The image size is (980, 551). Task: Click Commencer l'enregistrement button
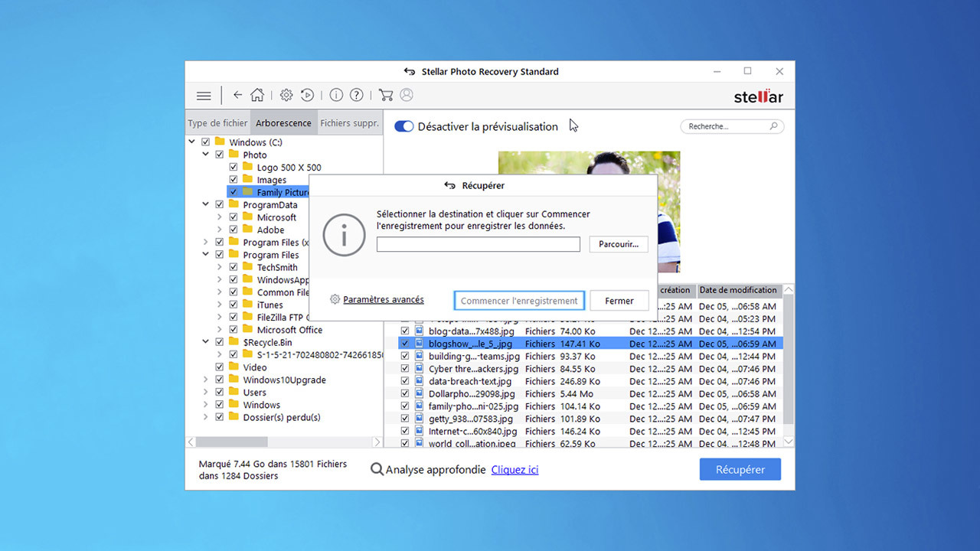click(519, 301)
